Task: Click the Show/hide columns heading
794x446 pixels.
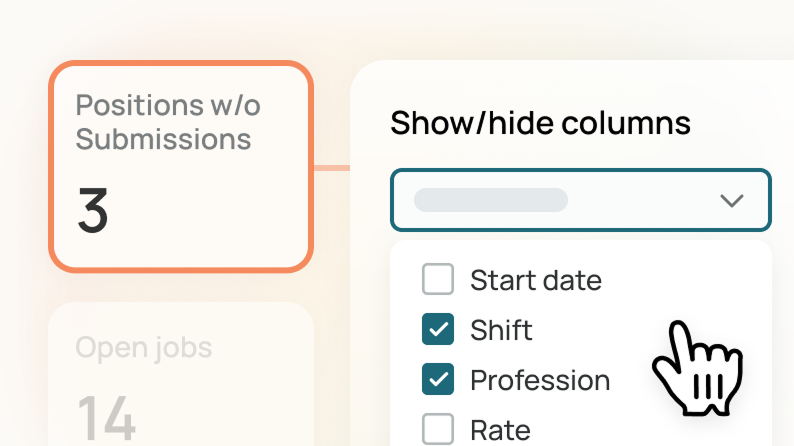Action: (x=540, y=123)
